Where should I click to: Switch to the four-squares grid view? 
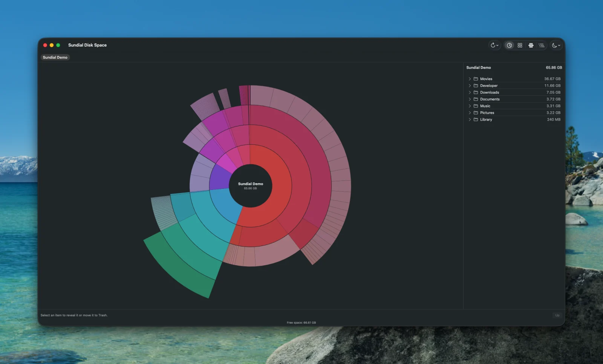point(520,45)
